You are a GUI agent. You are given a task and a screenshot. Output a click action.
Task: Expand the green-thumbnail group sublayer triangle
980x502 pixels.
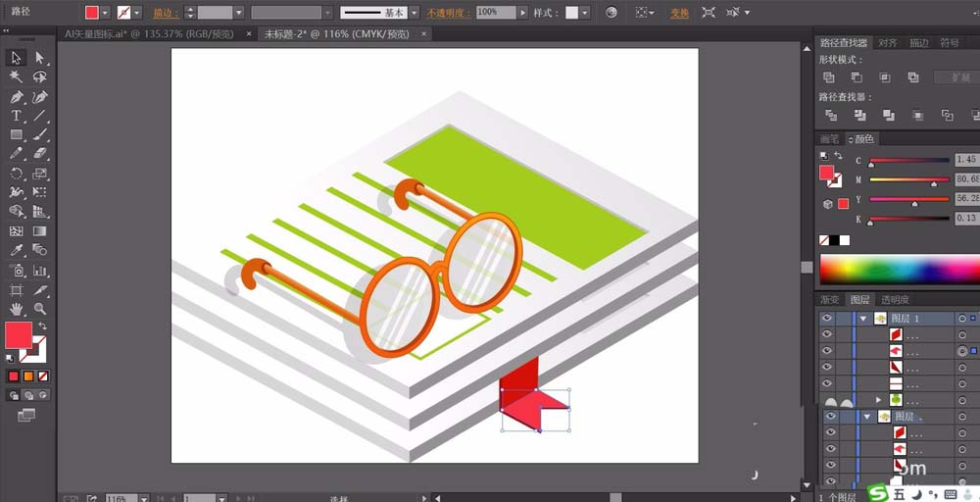878,399
